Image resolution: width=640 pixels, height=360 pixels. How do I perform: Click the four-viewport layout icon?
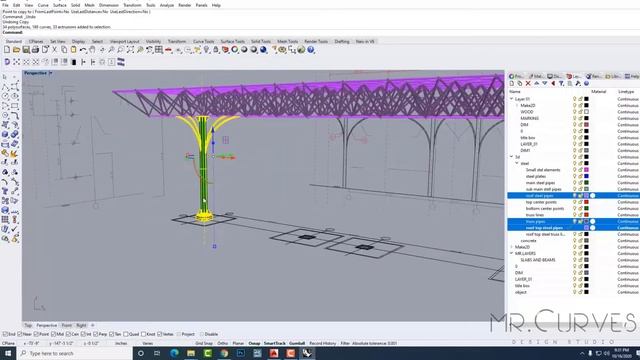159,50
